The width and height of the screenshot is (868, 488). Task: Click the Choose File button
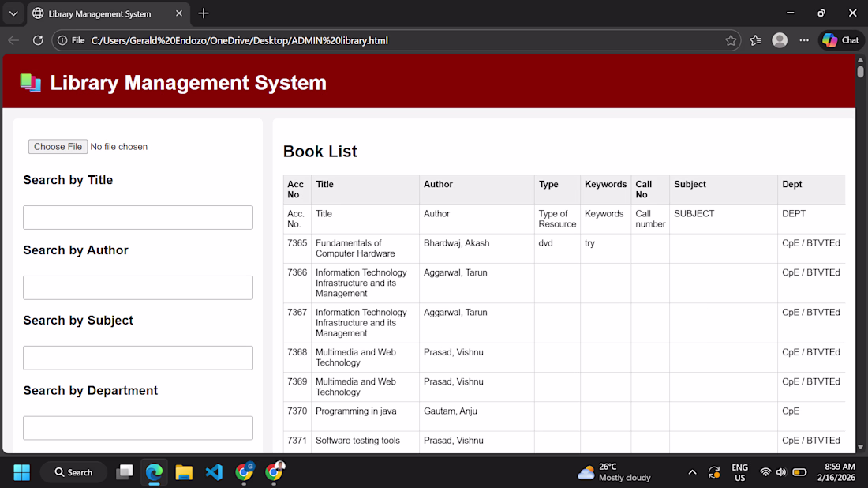pyautogui.click(x=58, y=147)
